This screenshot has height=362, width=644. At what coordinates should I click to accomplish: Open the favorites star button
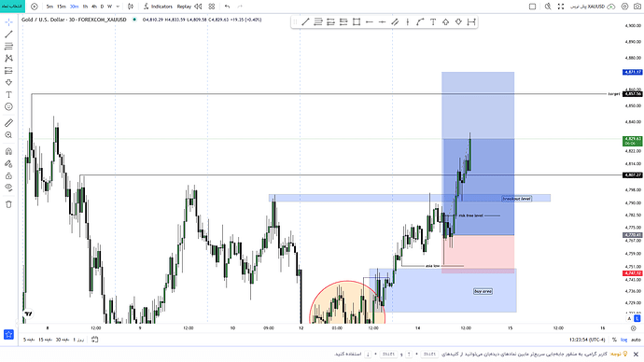[8, 335]
